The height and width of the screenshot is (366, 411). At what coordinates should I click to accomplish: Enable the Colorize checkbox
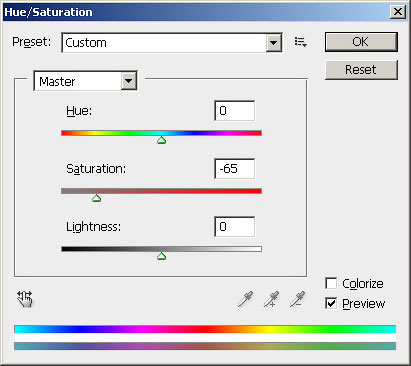click(331, 283)
